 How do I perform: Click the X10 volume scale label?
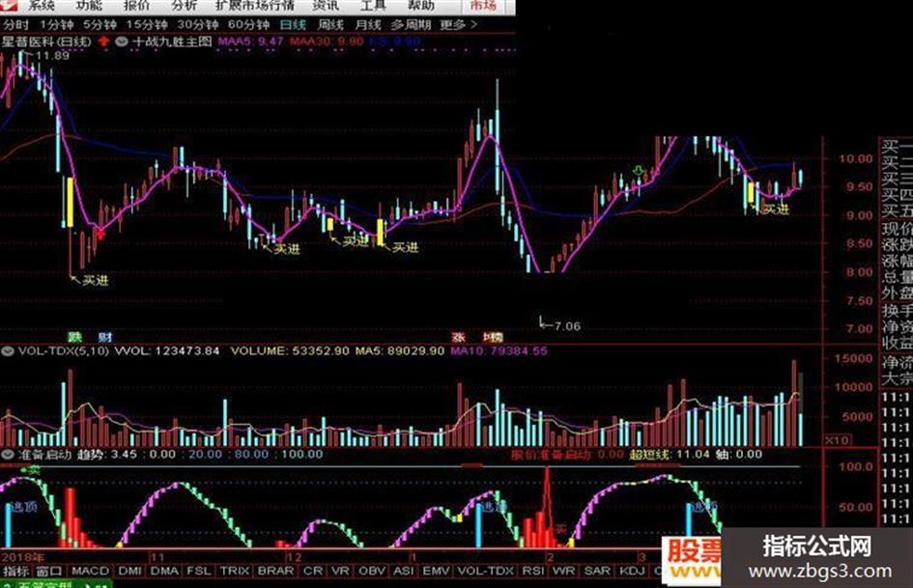[836, 440]
